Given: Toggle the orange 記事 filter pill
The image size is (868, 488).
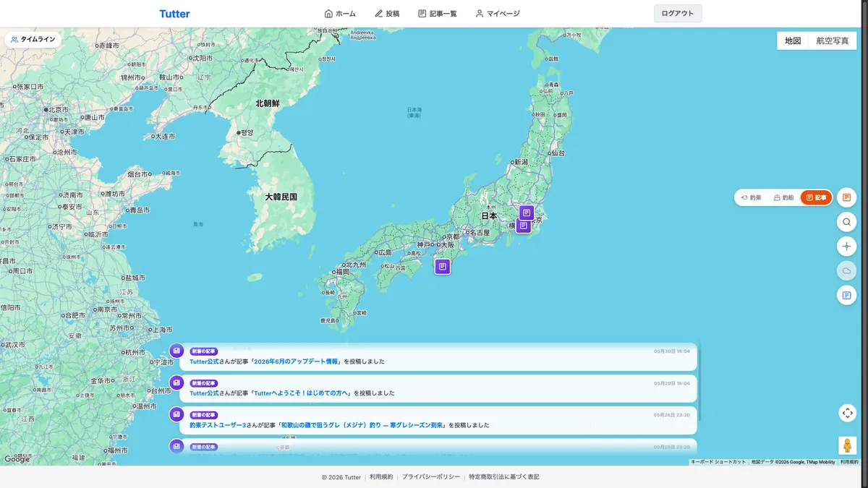Looking at the screenshot, I should click(x=816, y=197).
